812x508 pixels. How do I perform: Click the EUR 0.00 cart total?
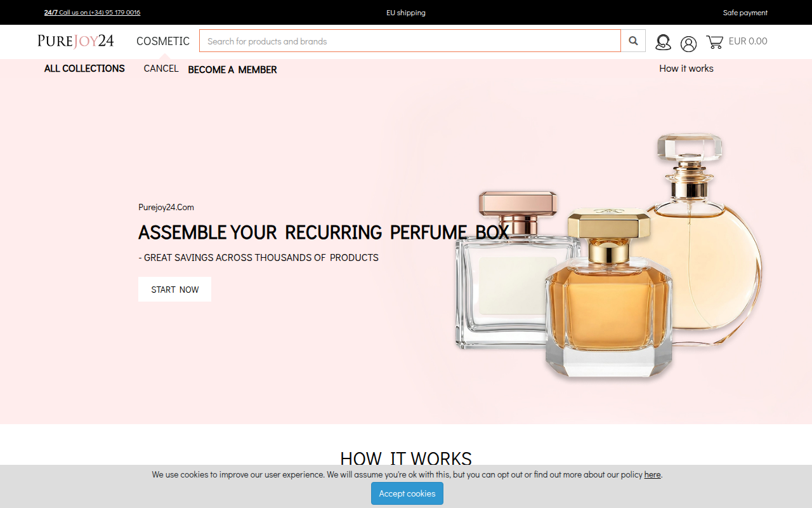748,41
